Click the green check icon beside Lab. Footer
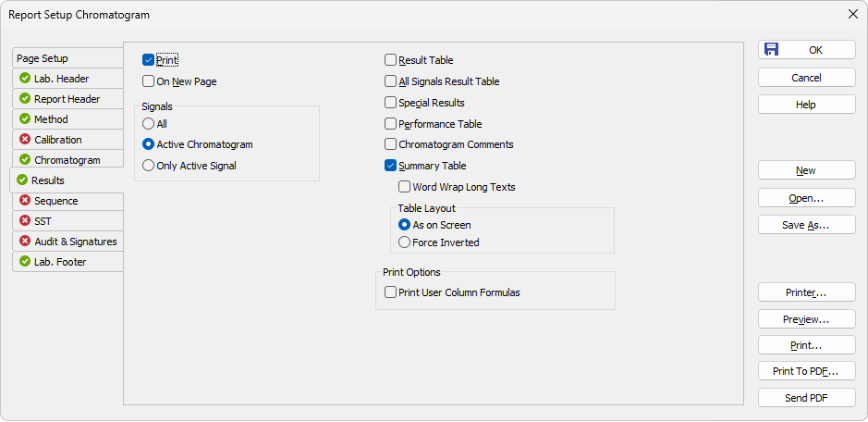The height and width of the screenshot is (422, 868). 24,261
